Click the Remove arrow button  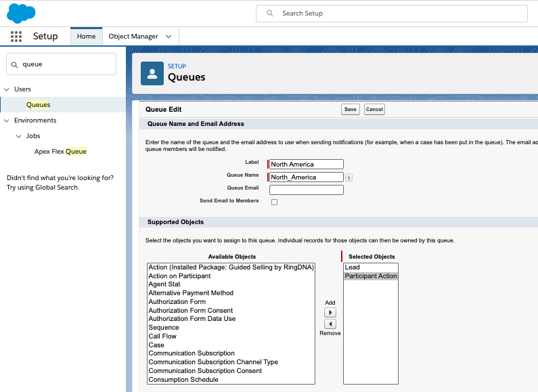click(x=330, y=324)
